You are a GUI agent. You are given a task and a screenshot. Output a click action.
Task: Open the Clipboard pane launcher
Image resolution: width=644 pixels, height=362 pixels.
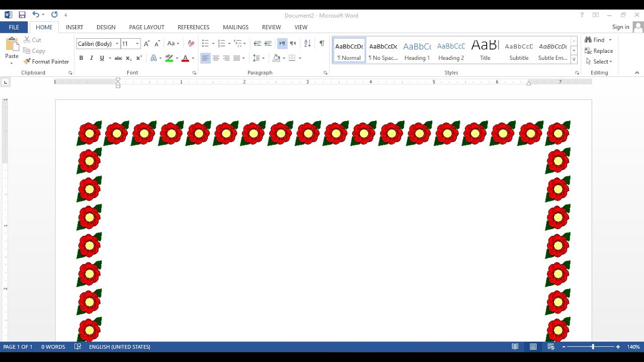pyautogui.click(x=70, y=73)
